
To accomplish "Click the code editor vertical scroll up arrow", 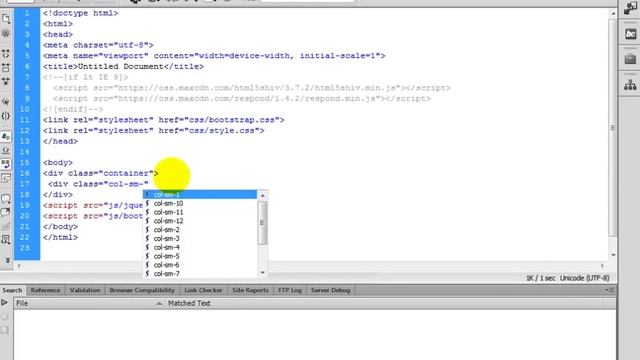I will click(x=613, y=13).
